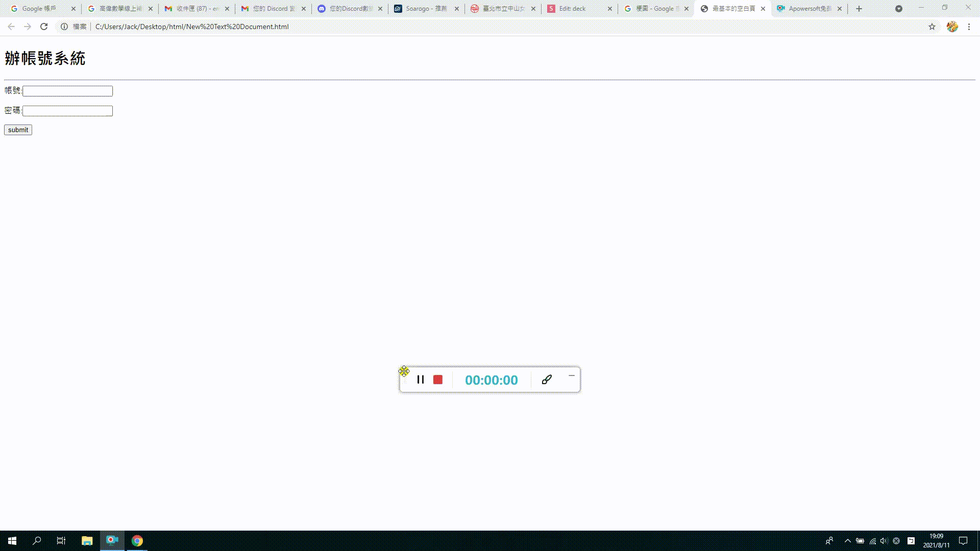Click the 帳號 text input field
The width and height of the screenshot is (980, 551).
point(67,91)
